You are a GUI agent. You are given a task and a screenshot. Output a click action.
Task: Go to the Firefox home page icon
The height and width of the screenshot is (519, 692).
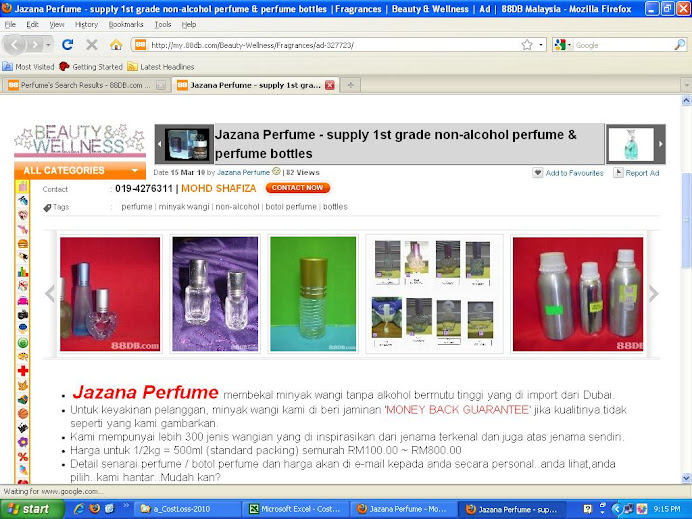pos(116,44)
